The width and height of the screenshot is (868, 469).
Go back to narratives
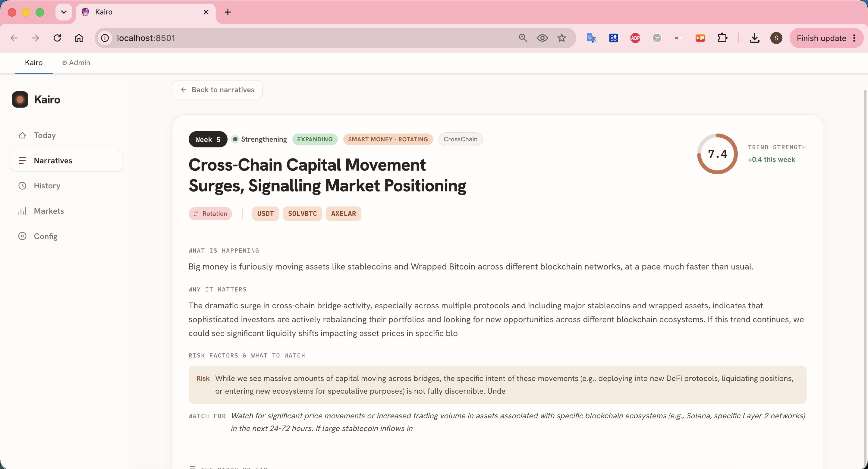coord(217,90)
